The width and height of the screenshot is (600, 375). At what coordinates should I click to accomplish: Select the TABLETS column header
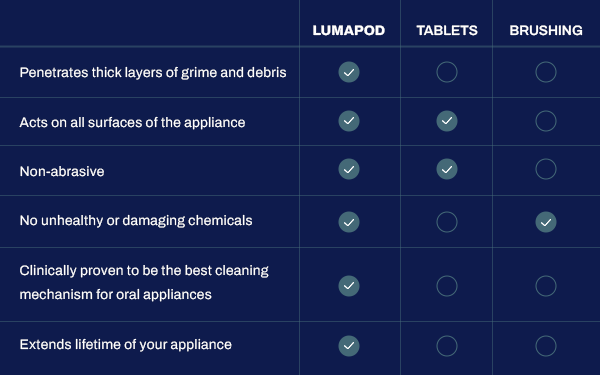click(447, 31)
